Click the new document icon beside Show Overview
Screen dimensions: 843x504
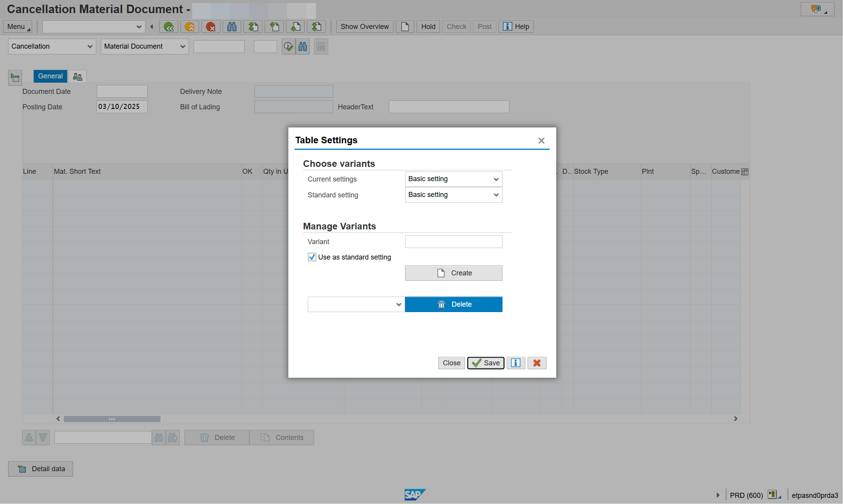pos(405,27)
